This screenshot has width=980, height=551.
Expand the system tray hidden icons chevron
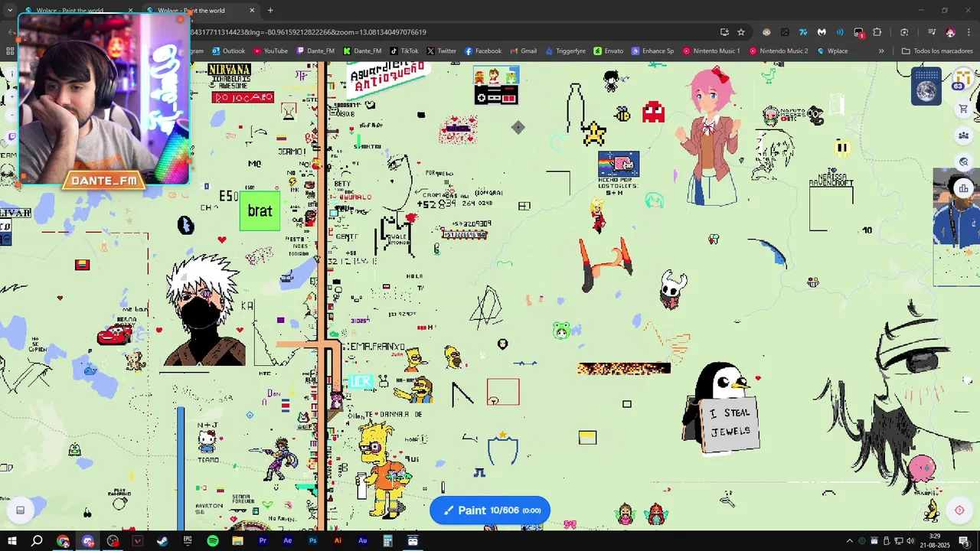pos(849,541)
